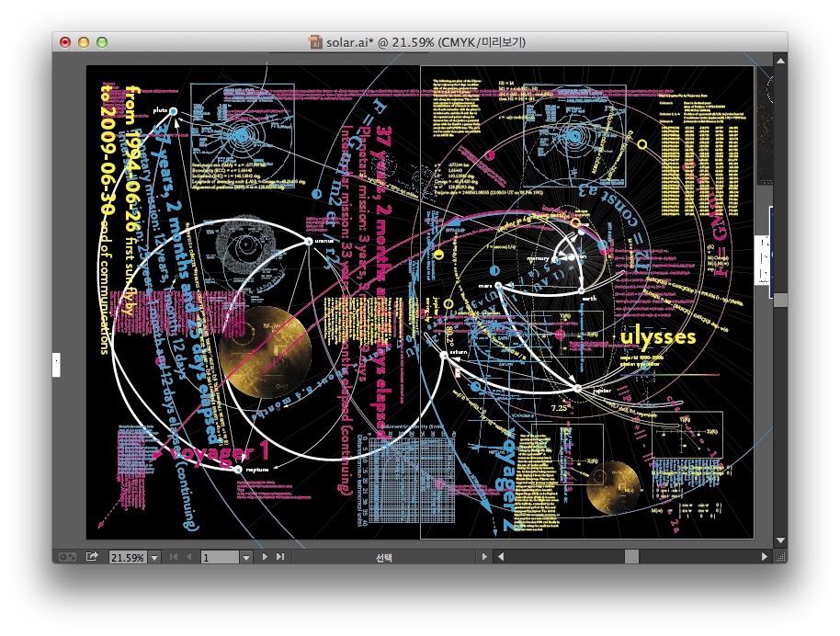
Task: Click the white canvas marker left of artboard
Action: 56,365
